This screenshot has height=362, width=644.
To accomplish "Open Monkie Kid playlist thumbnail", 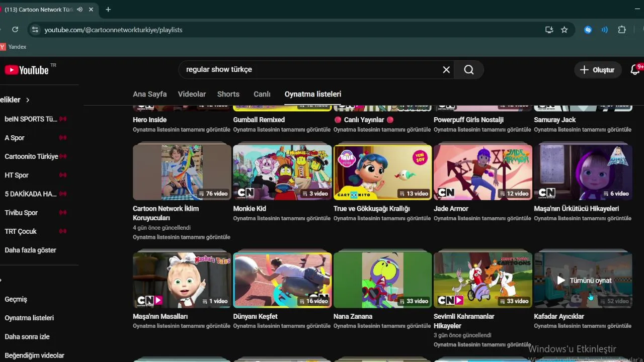I will coord(282,172).
